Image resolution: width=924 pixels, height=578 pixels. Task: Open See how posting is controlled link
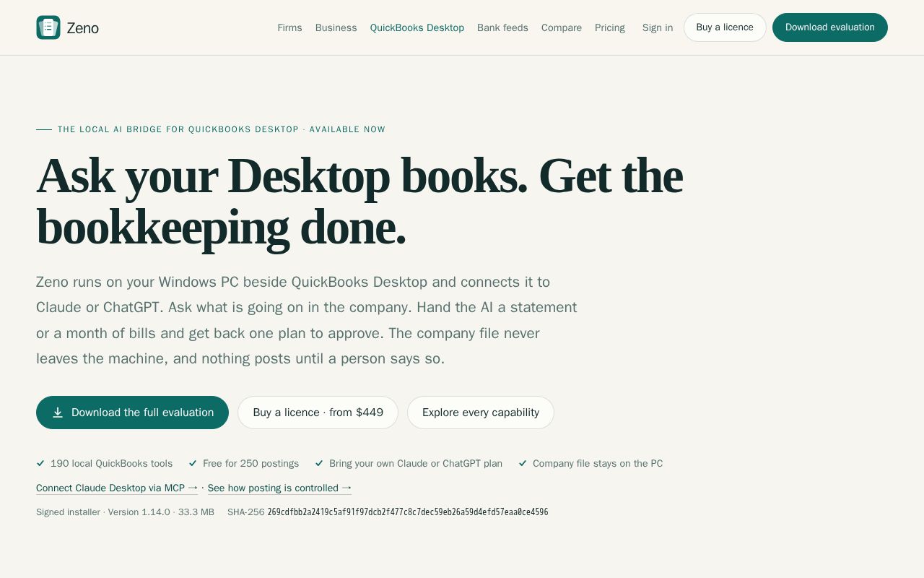click(279, 488)
